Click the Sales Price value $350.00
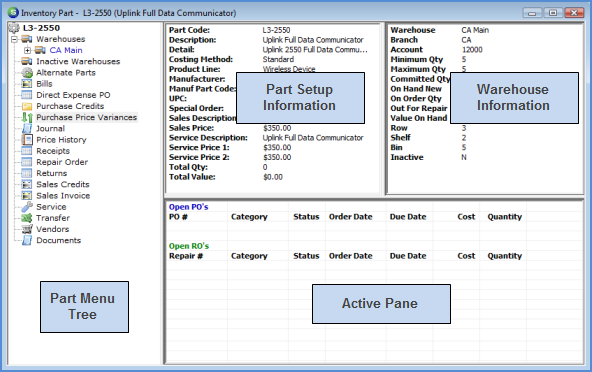 (x=277, y=128)
